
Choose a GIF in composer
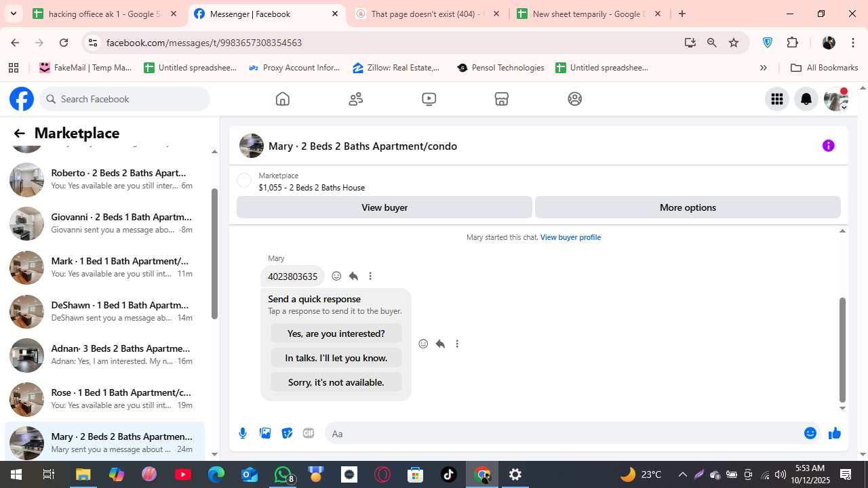(309, 433)
